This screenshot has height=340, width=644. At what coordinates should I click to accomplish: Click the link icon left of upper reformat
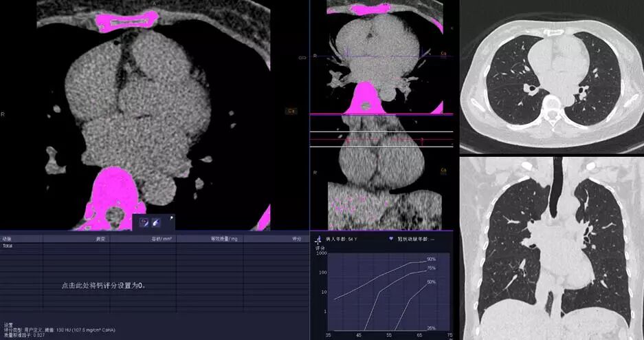point(302,58)
